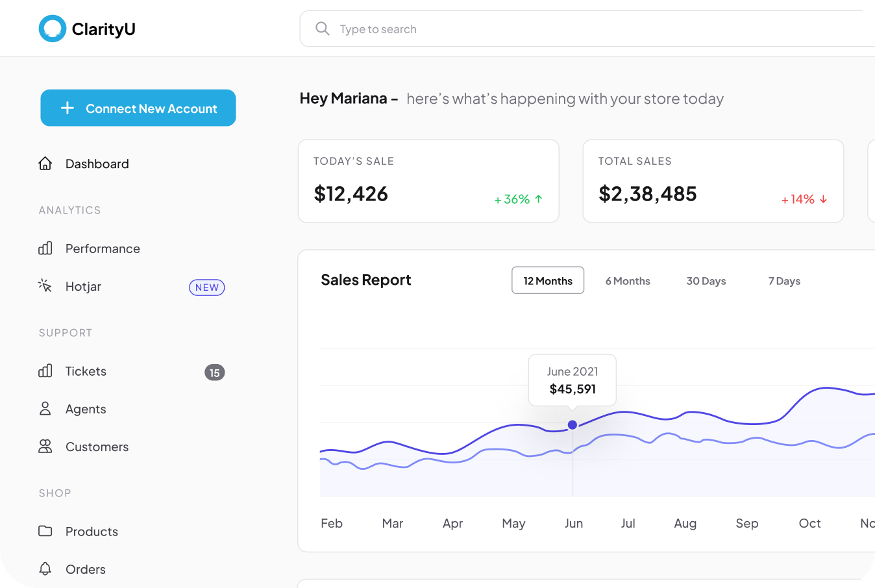The height and width of the screenshot is (588, 875).
Task: Switch to the 30 Days range
Action: click(706, 281)
